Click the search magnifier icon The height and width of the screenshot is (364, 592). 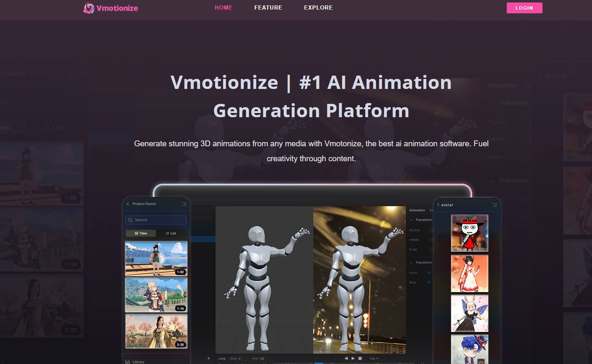tap(130, 220)
